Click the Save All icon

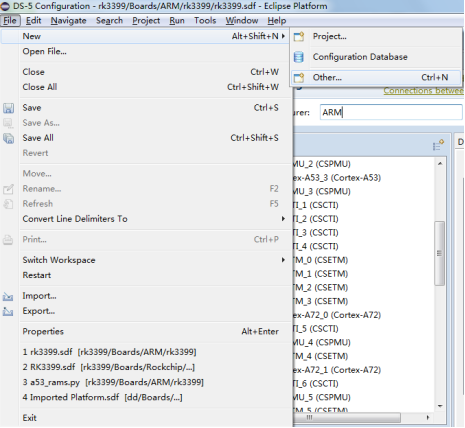pyautogui.click(x=8, y=138)
